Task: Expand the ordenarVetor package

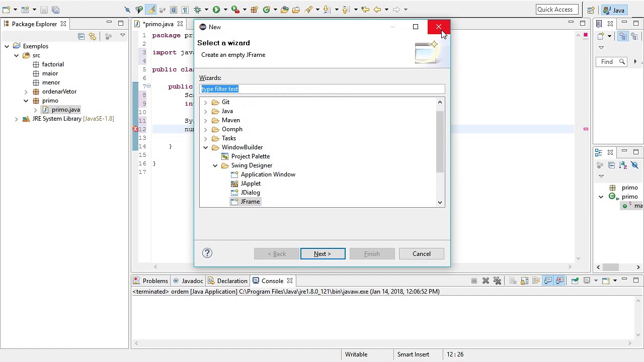Action: click(x=26, y=92)
